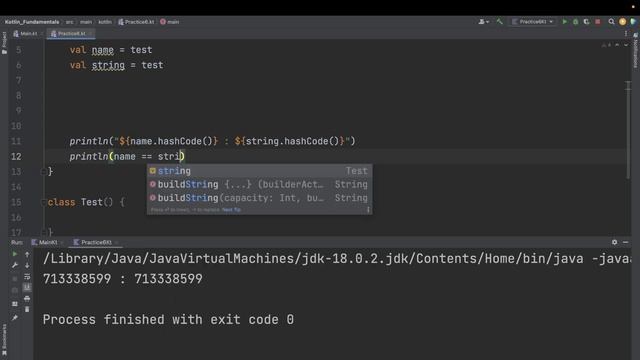Open Run panel settings gear
Viewport: 640px width, 360px height.
tap(614, 242)
